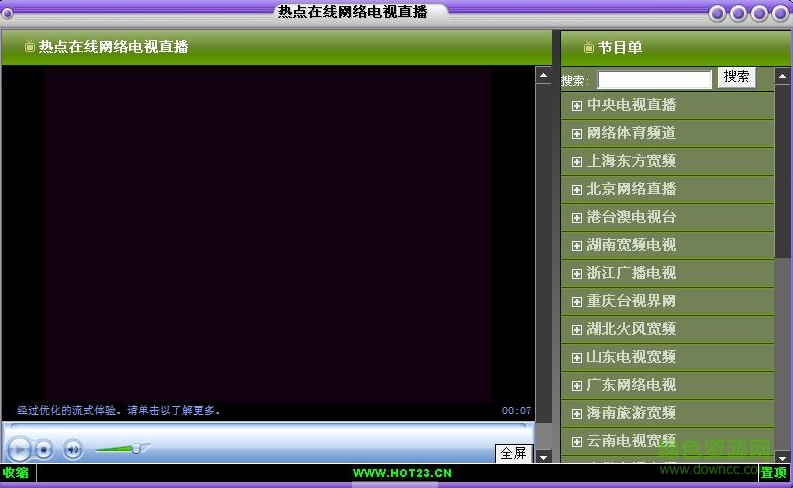Select the 山东电视宽频 list entry
This screenshot has width=793, height=488.
point(667,357)
